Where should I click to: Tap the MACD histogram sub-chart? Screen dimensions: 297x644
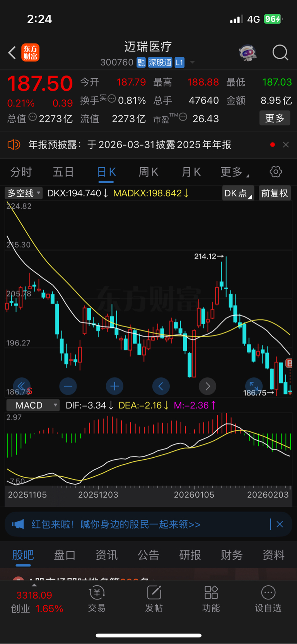[x=148, y=449]
